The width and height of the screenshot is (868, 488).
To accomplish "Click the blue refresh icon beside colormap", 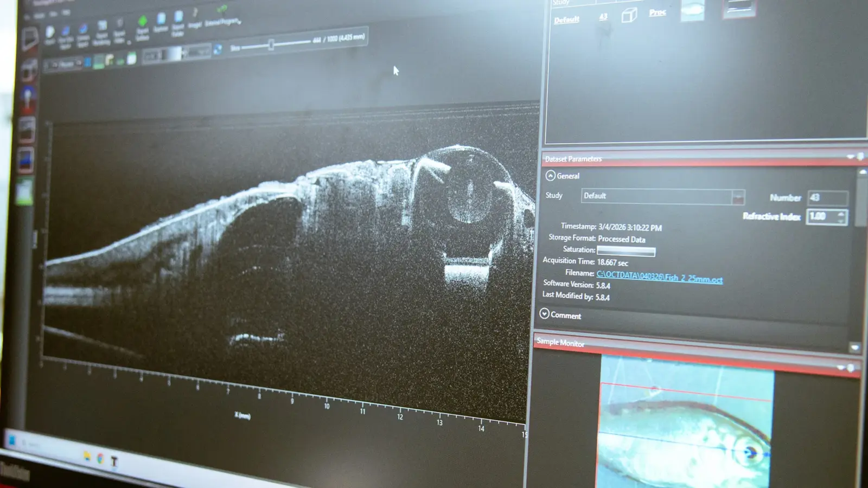I will point(218,50).
